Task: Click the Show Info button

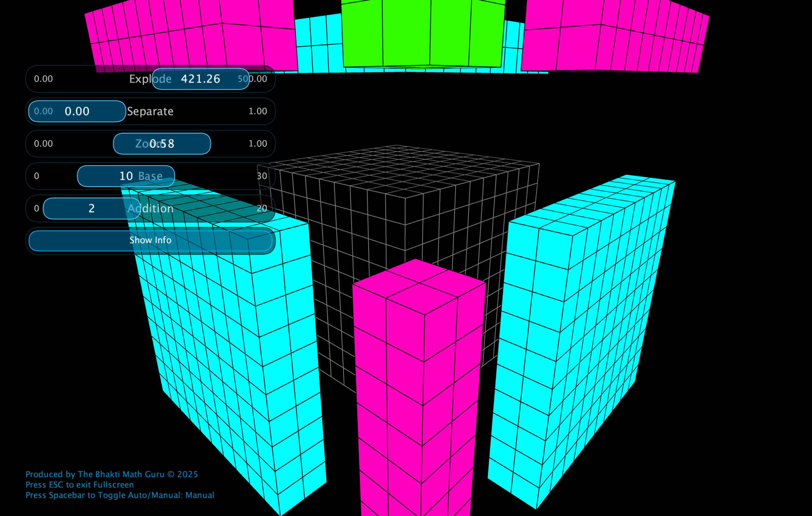Action: tap(150, 240)
